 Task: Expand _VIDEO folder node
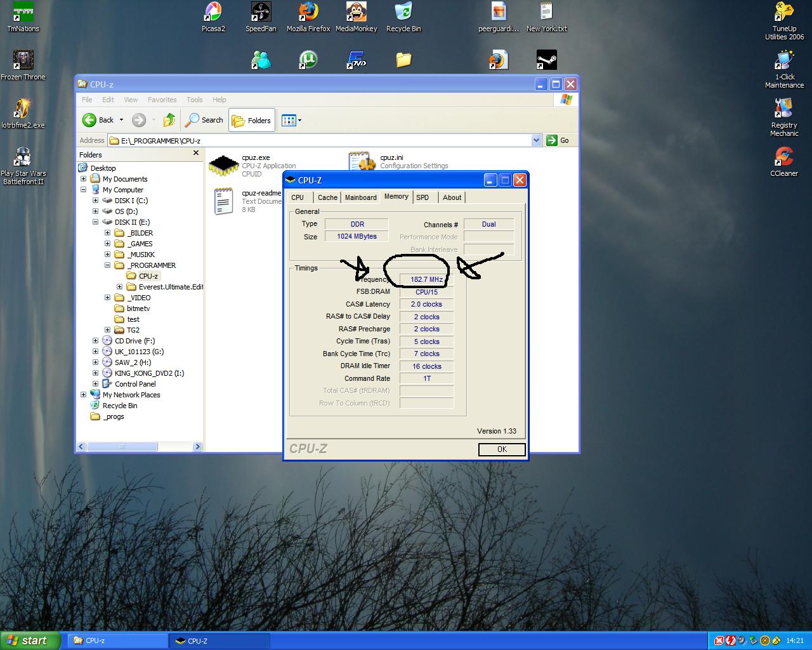pos(107,298)
